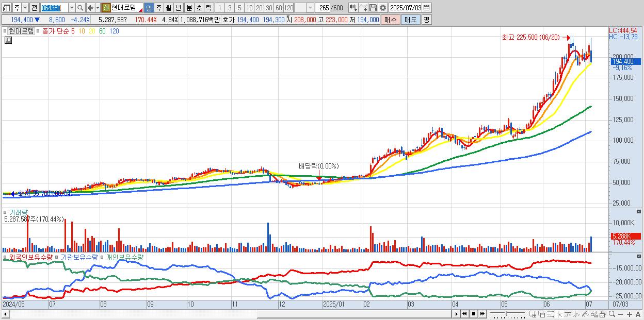Viewport: 644px width, 320px height.
Task: Click the candlestick chart type icon in toolbar
Action: tap(353, 8)
